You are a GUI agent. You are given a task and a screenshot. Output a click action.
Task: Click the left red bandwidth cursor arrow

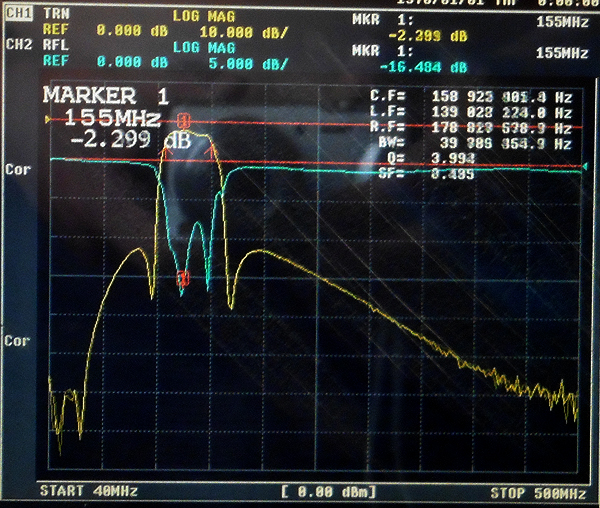166,151
